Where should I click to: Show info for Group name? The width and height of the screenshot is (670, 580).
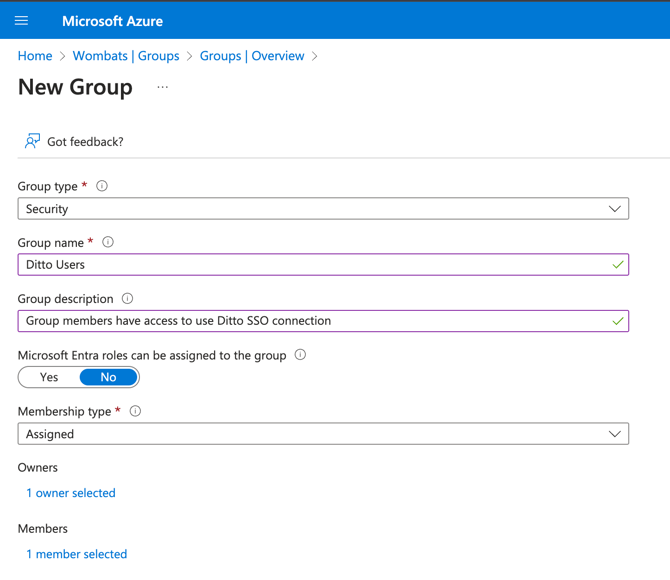(108, 242)
